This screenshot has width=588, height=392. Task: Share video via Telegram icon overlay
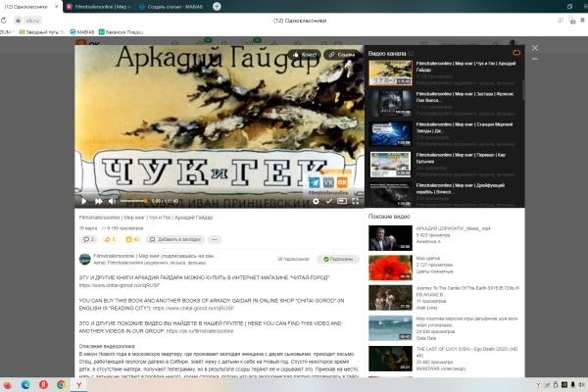click(315, 182)
